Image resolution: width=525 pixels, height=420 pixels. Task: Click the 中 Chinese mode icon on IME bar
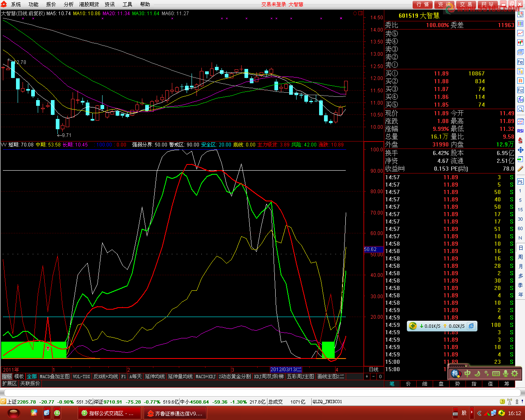[x=468, y=374]
